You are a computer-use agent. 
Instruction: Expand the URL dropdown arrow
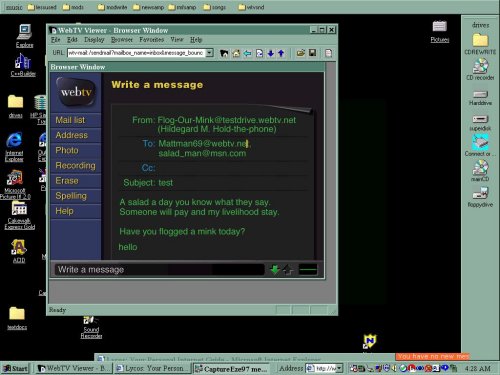pyautogui.click(x=210, y=53)
